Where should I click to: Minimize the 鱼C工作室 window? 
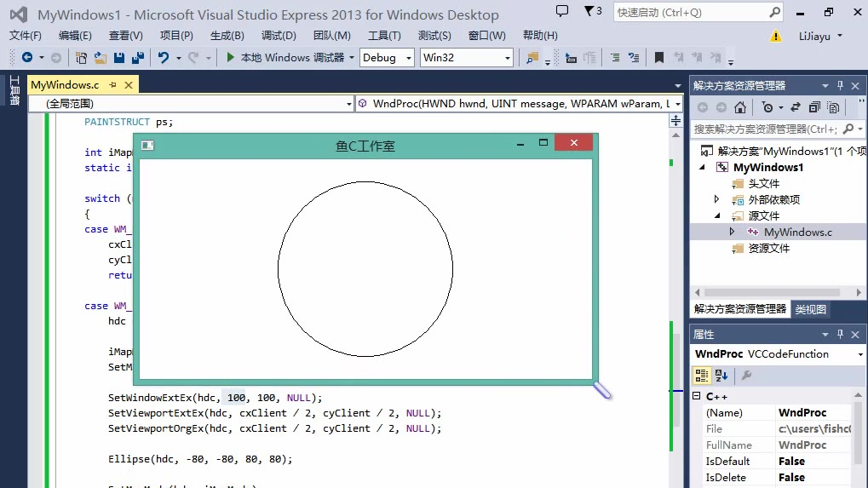click(520, 144)
